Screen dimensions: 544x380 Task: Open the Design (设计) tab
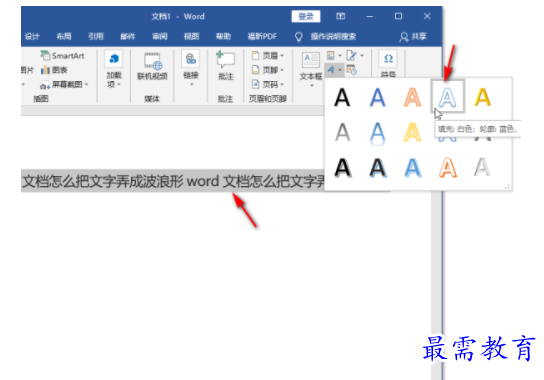pos(32,36)
